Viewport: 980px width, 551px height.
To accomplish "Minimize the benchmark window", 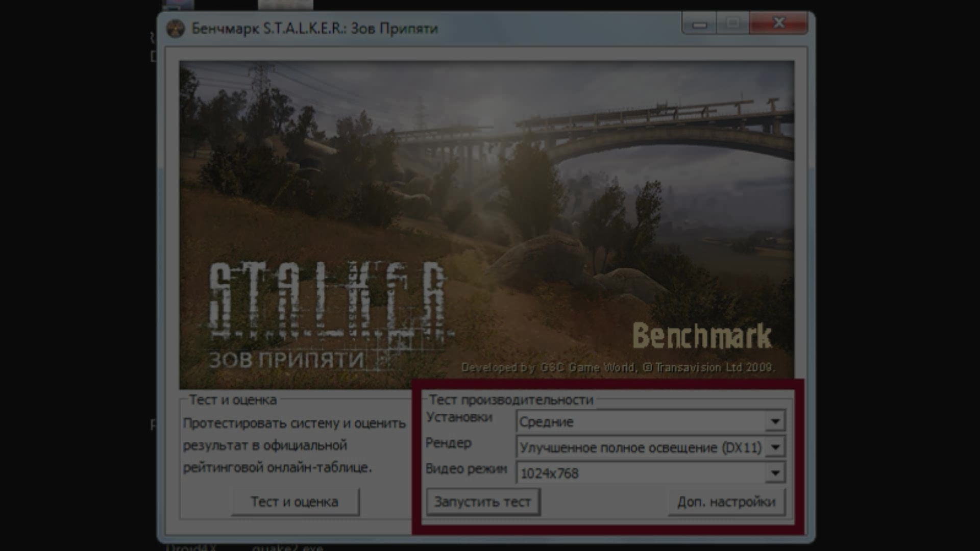I will tap(699, 23).
